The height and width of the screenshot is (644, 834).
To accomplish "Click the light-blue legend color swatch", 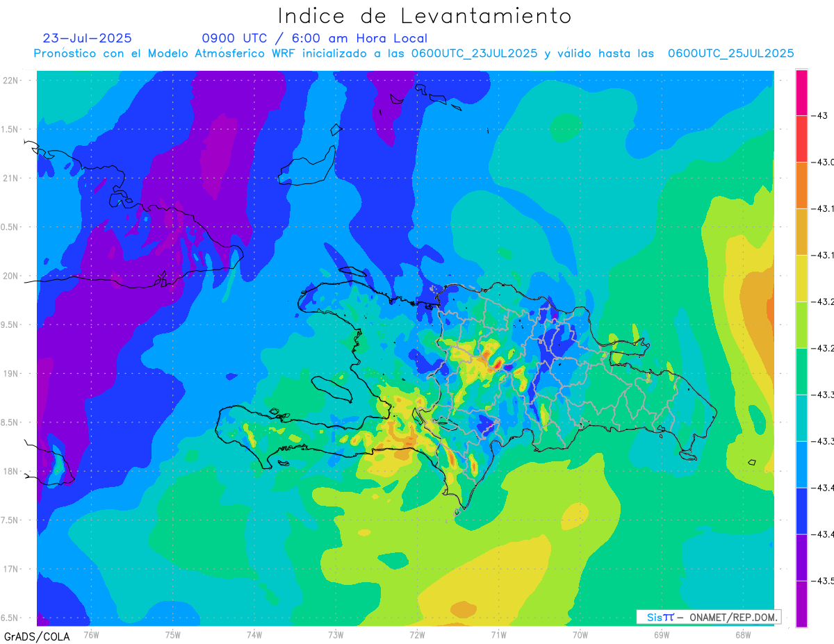I will click(801, 464).
